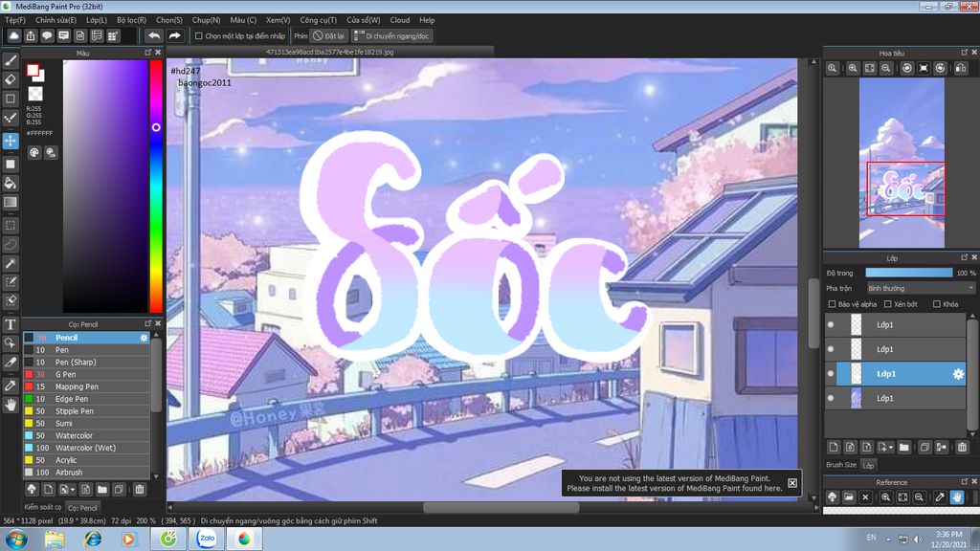Screen dimensions: 980x551
Task: Click 'Đặt lại' reset button
Action: [329, 36]
